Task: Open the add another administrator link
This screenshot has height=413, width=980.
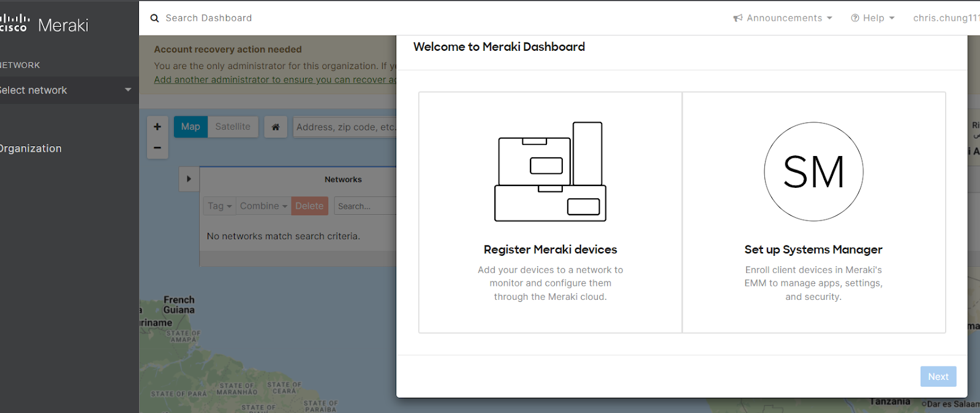Action: pos(275,80)
